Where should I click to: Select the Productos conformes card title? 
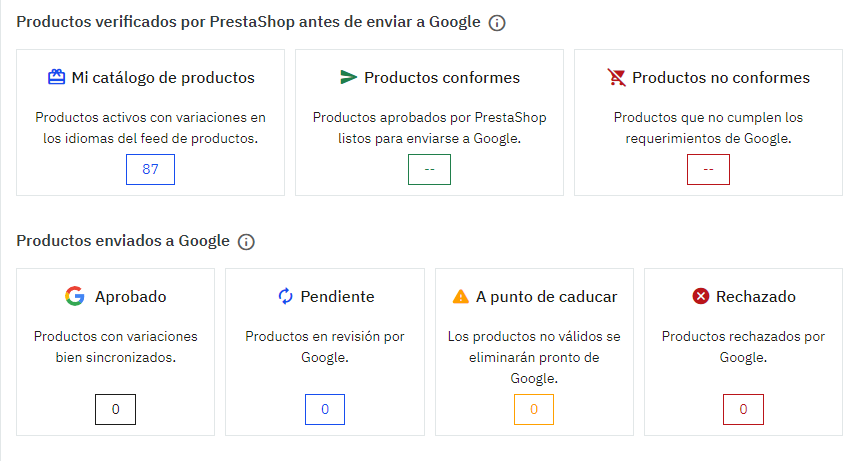click(x=442, y=77)
